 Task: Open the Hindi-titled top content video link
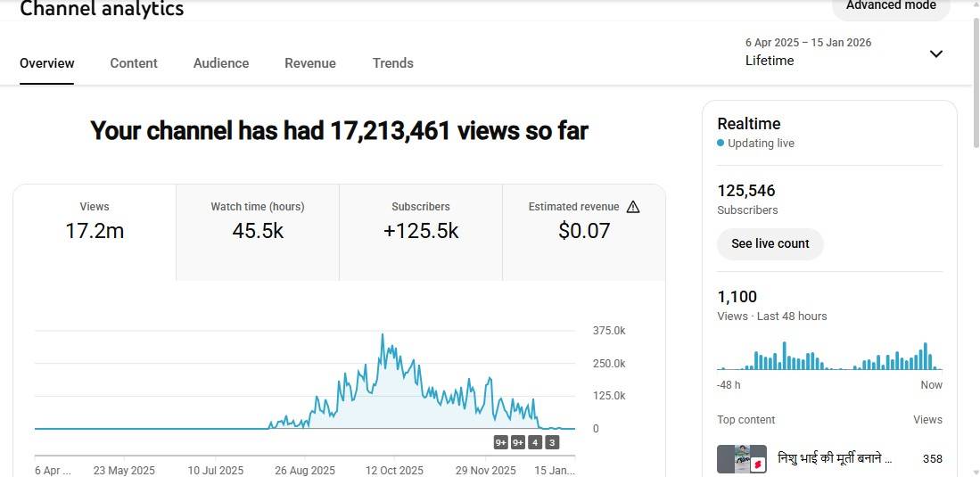(834, 458)
